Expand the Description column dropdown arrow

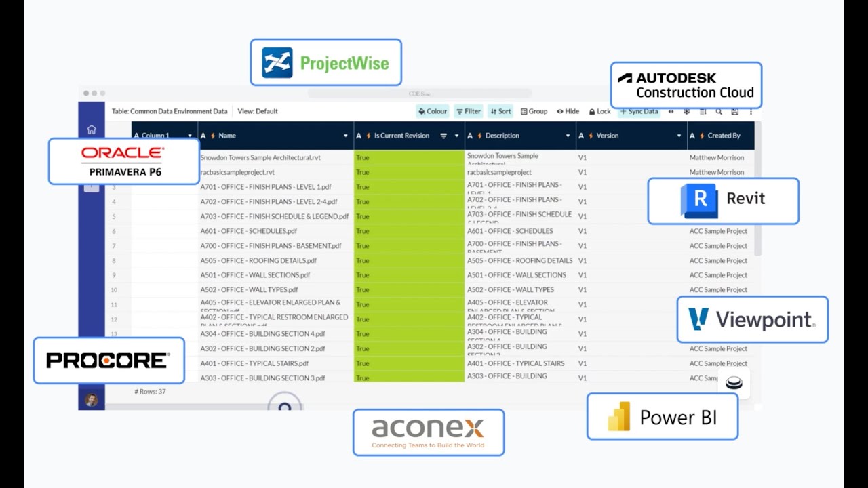coord(568,136)
